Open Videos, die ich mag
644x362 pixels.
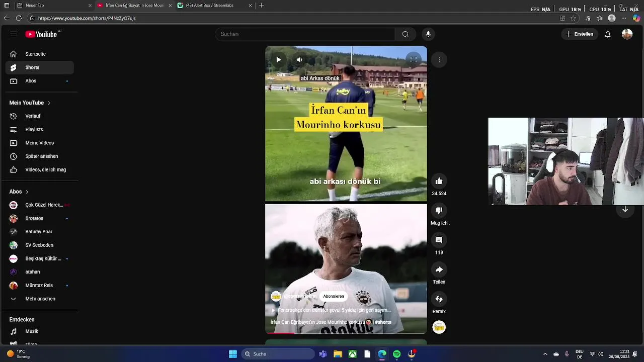coord(40,170)
